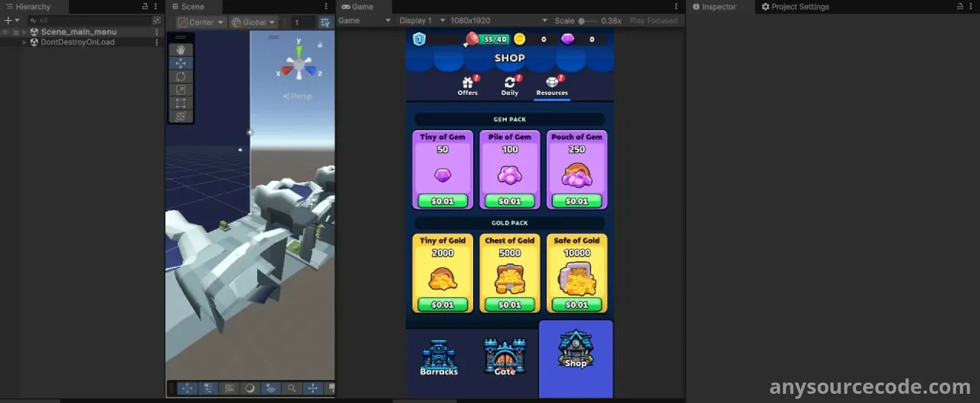Select the Hand tool in Scene view
The width and height of the screenshot is (980, 403).
click(181, 50)
